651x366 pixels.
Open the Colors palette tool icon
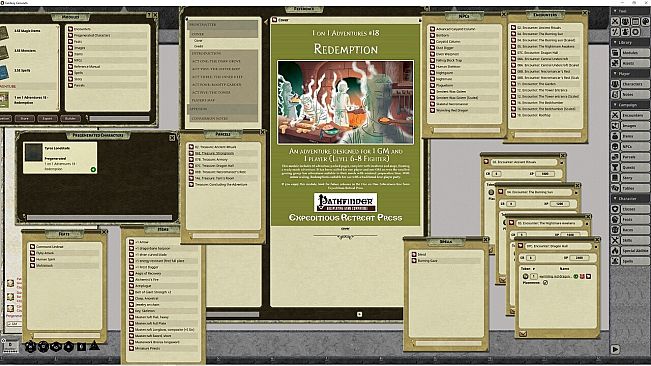pyautogui.click(x=645, y=21)
